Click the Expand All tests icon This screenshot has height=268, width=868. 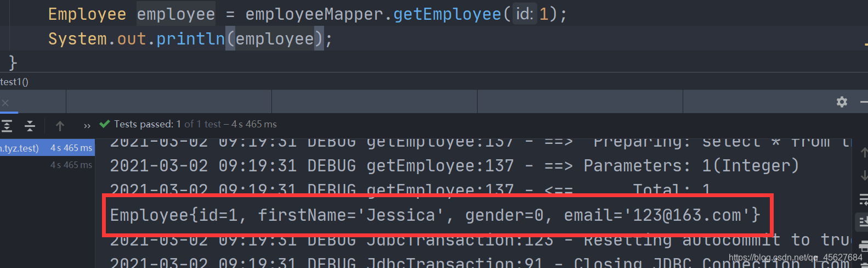pos(7,126)
